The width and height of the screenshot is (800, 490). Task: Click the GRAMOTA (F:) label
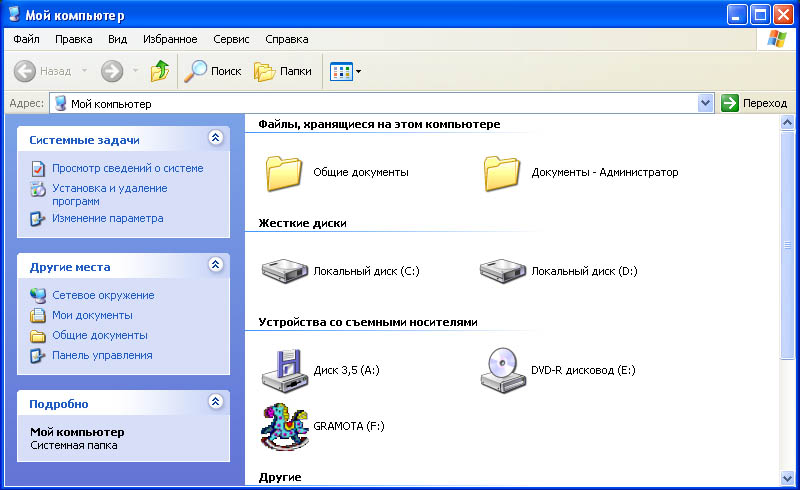click(x=348, y=426)
